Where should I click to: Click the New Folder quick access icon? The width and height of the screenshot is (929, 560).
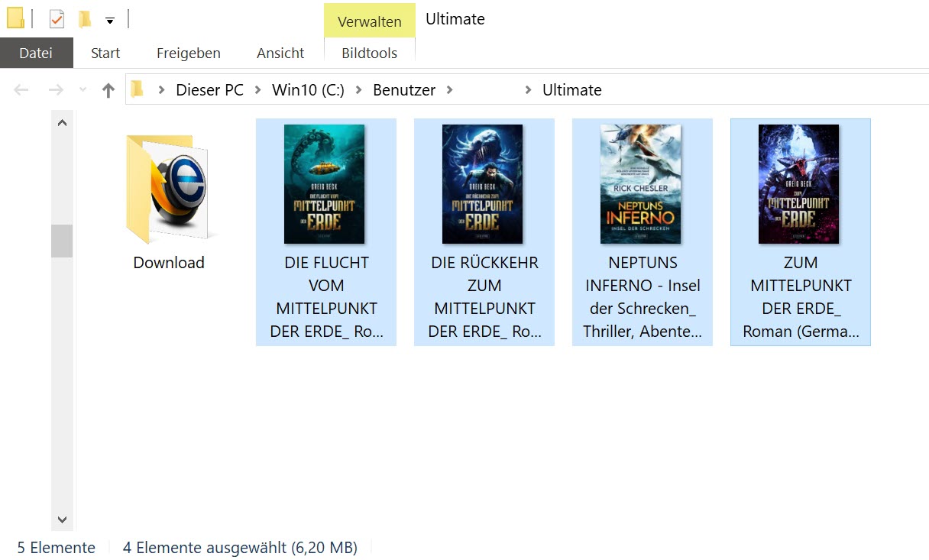pyautogui.click(x=85, y=19)
